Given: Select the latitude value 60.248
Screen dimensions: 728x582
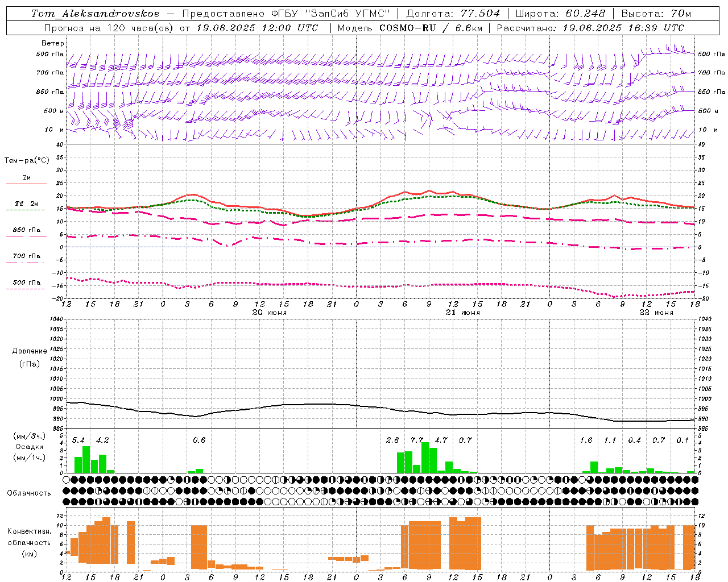Looking at the screenshot, I should [586, 14].
